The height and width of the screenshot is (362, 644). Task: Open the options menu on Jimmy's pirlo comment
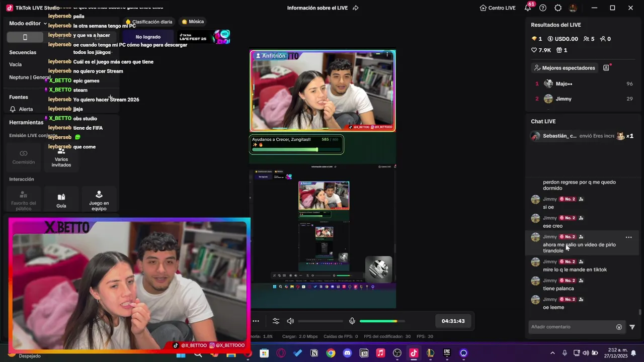tap(628, 237)
